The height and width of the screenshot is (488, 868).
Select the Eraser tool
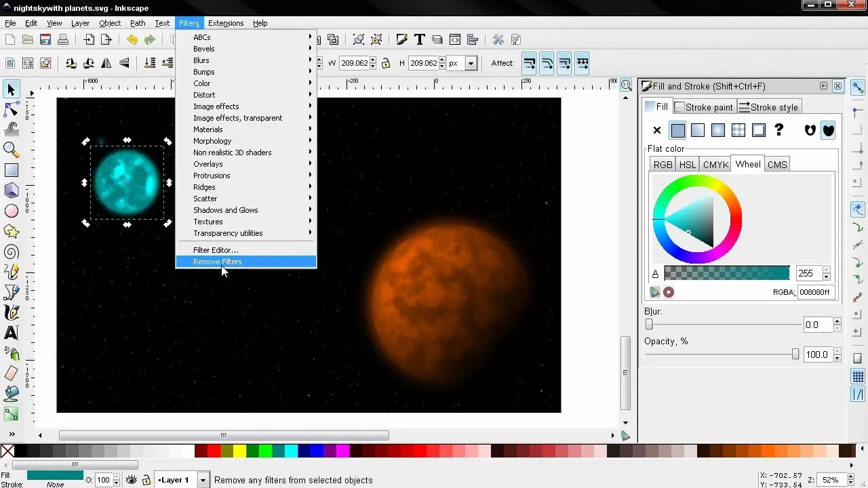[11, 373]
